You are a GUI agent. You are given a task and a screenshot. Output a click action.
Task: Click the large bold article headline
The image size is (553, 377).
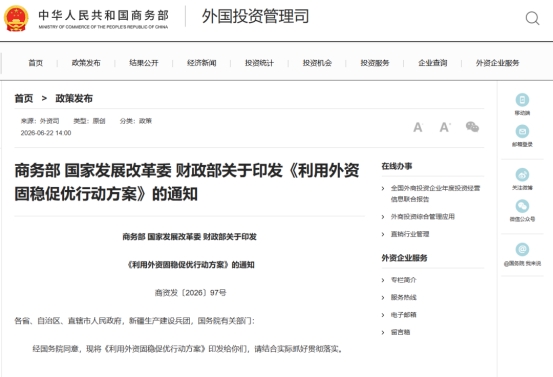187,182
